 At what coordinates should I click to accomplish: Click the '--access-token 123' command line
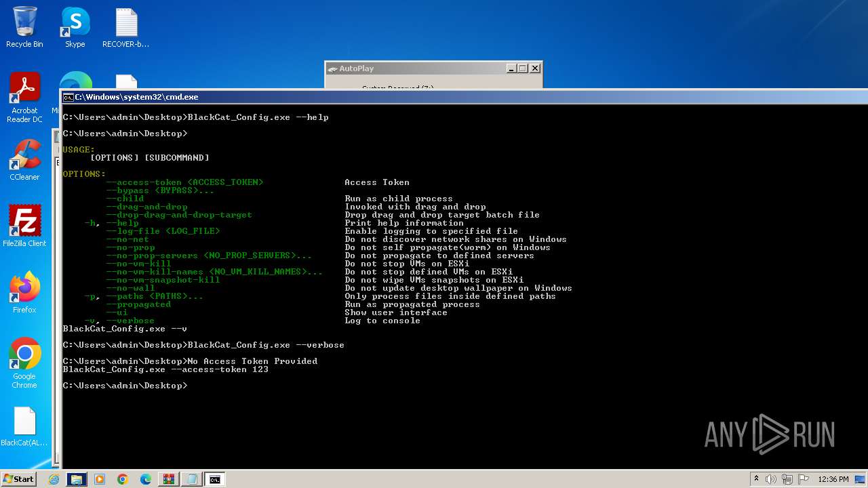pyautogui.click(x=165, y=369)
